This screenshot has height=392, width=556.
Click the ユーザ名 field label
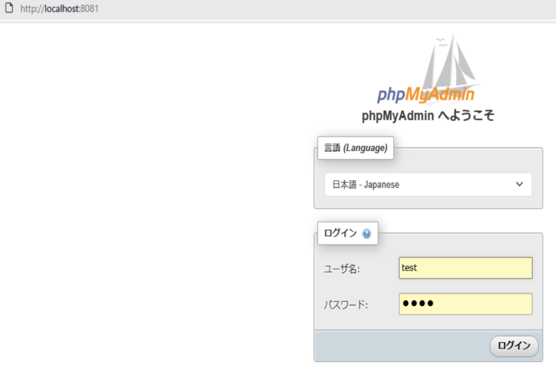pyautogui.click(x=342, y=269)
